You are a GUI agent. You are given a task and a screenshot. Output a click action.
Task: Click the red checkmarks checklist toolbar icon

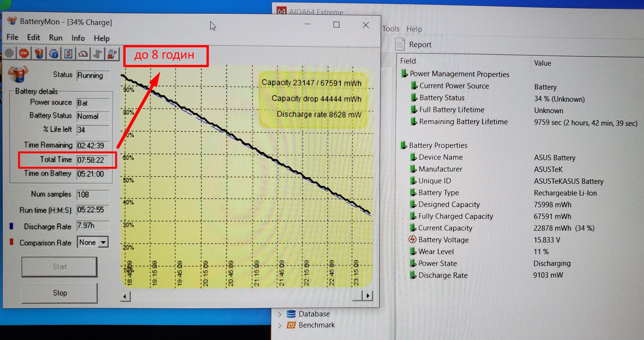tap(68, 54)
